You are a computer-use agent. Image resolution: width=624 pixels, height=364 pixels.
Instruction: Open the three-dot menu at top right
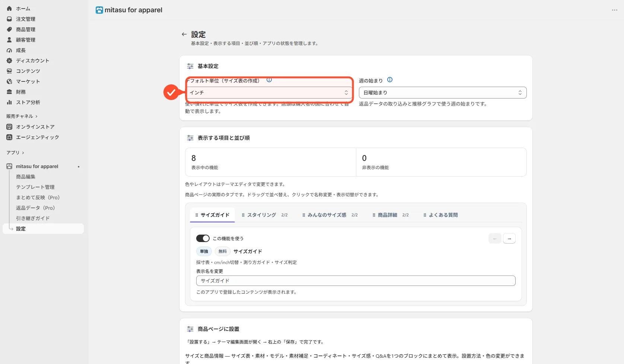(614, 10)
